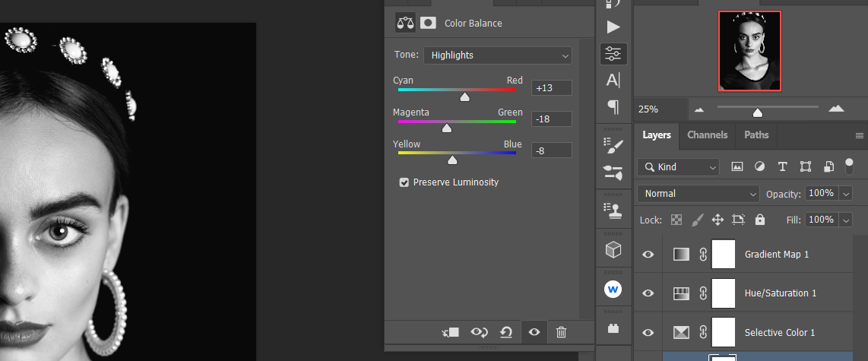
Task: Click the Navigator zoom slider handle
Action: point(757,113)
